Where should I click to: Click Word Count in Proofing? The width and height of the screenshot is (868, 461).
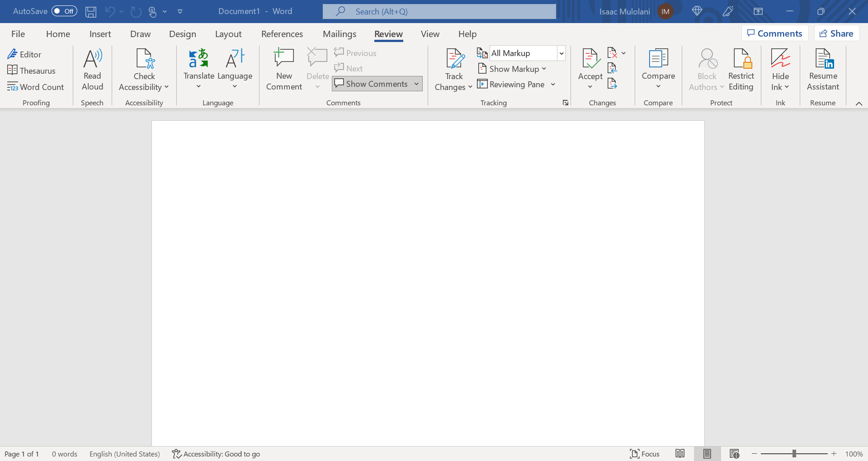[x=35, y=87]
